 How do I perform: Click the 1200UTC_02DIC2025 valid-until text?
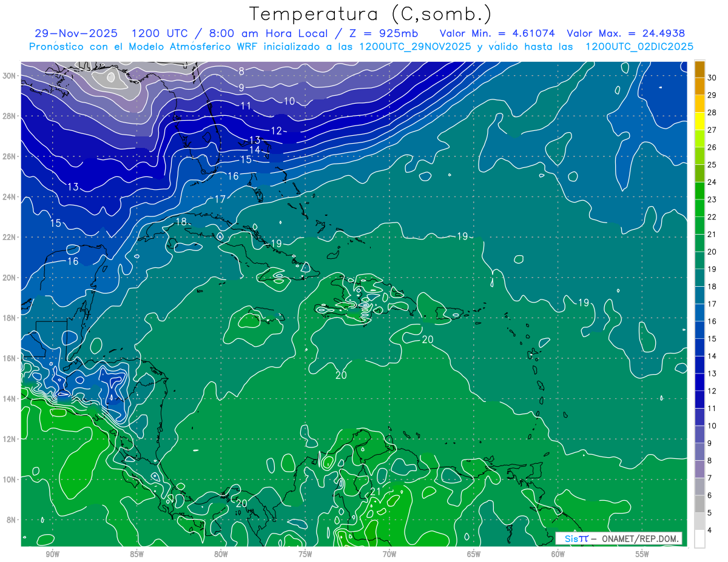(639, 47)
